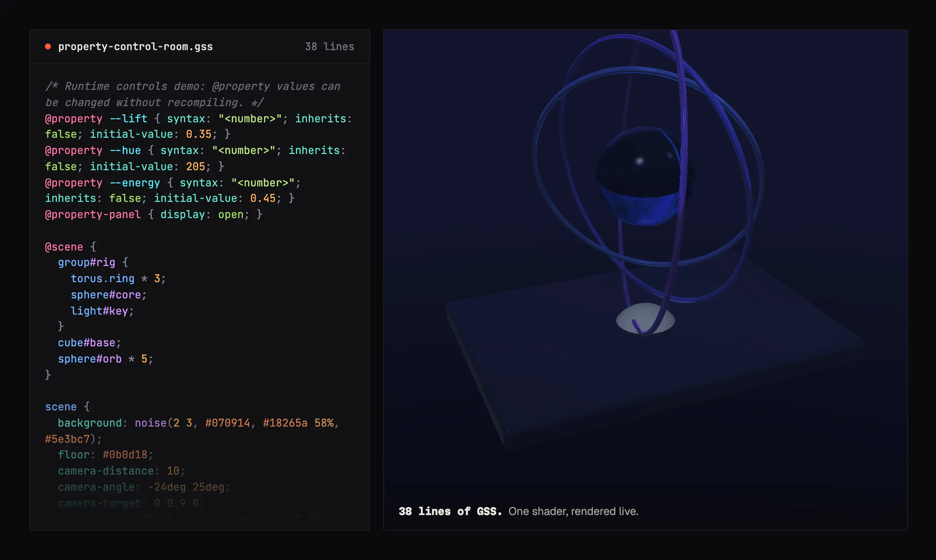The image size is (936, 560).
Task: Click the 'cube#base' line
Action: [90, 343]
